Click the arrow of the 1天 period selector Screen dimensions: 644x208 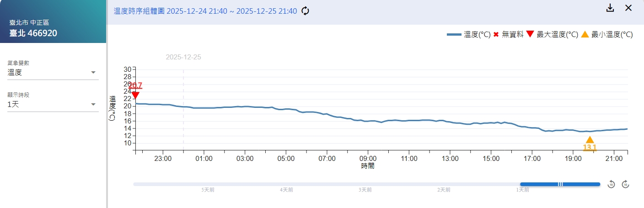(93, 104)
